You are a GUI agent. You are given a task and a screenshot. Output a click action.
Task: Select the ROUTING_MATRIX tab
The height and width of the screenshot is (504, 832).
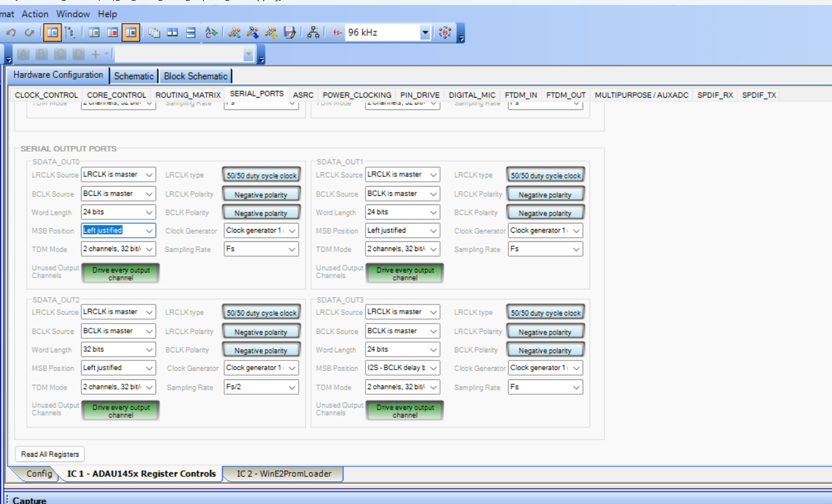tap(188, 95)
